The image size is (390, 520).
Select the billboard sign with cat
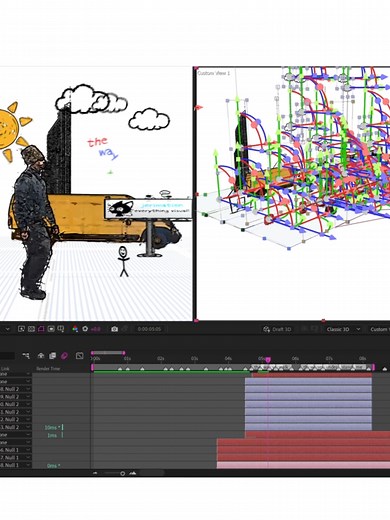[x=148, y=209]
